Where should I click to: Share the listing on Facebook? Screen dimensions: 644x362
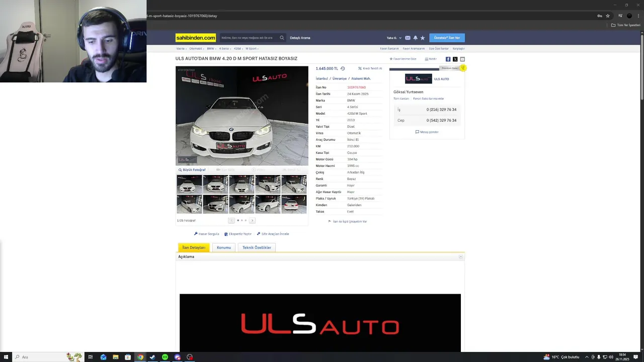tap(448, 59)
